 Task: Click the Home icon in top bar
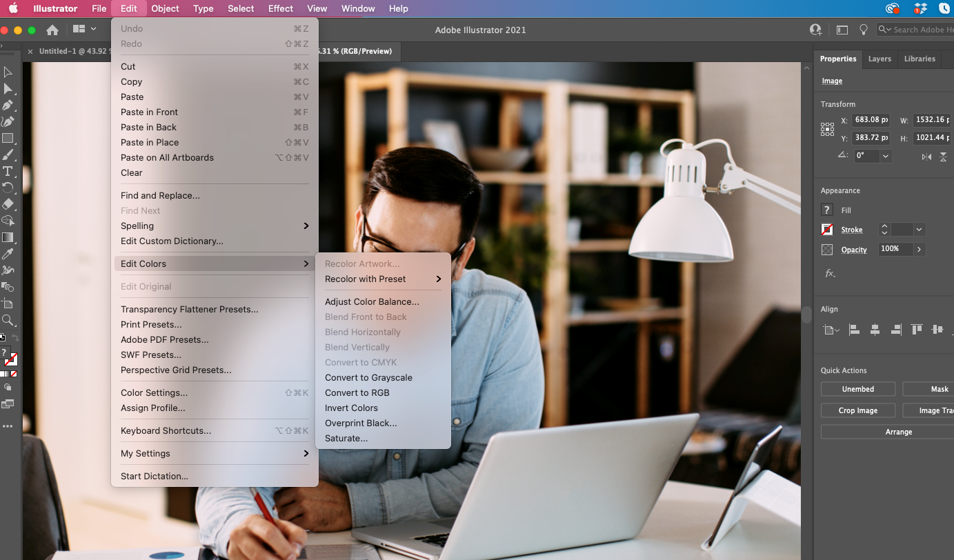tap(52, 30)
